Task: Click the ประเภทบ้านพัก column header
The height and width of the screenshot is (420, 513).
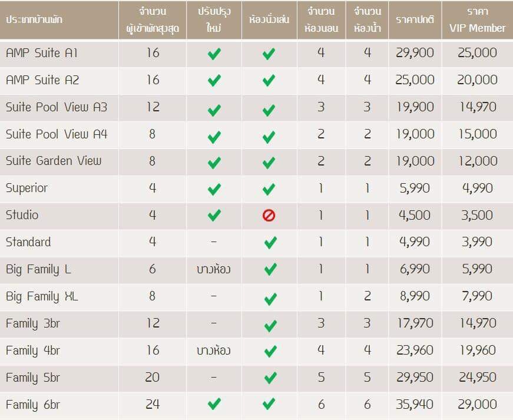Action: pos(34,19)
